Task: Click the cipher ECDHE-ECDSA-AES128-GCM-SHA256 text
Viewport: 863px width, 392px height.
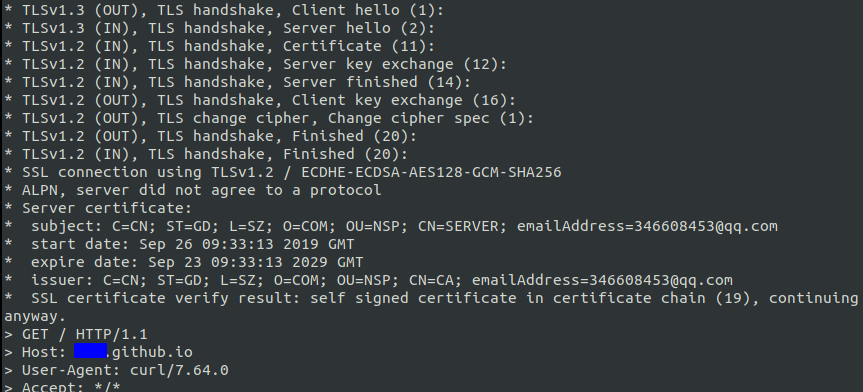Action: pos(432,172)
